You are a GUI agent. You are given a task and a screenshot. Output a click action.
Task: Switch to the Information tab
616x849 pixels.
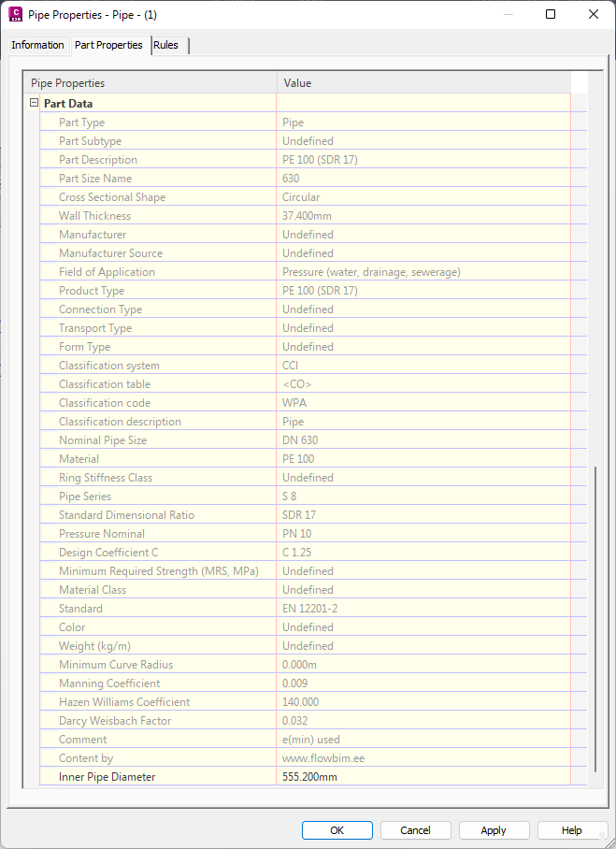(38, 45)
